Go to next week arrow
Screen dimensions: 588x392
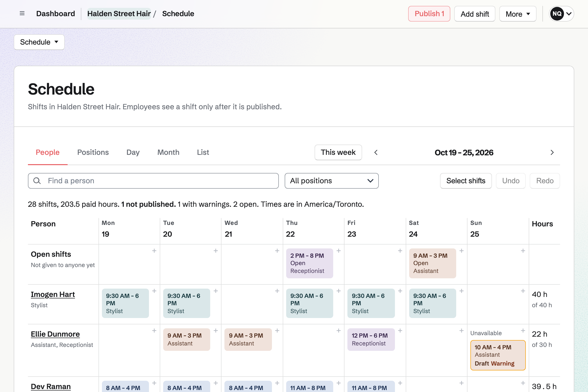click(552, 152)
